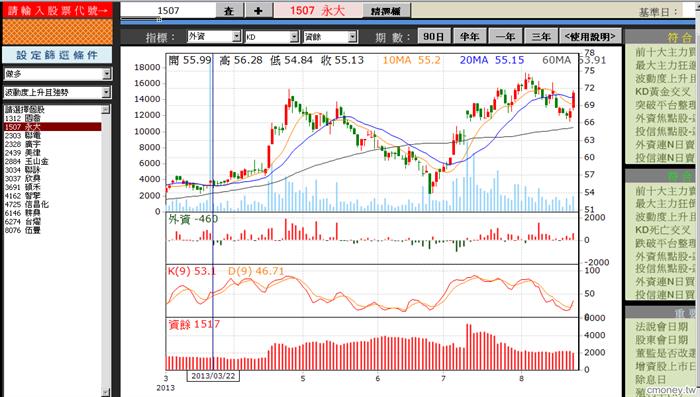Click the 跌破平台整理 filter link

pyautogui.click(x=665, y=243)
